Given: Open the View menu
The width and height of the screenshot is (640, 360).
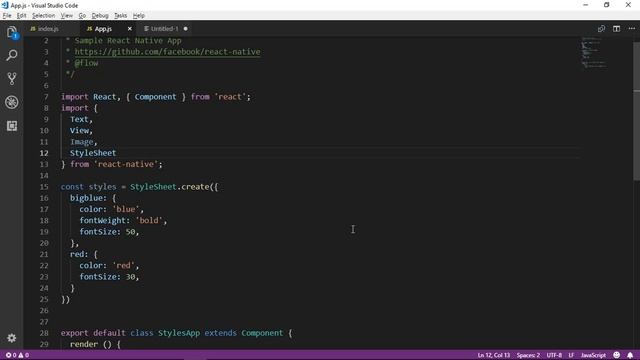Looking at the screenshot, I should [x=67, y=16].
